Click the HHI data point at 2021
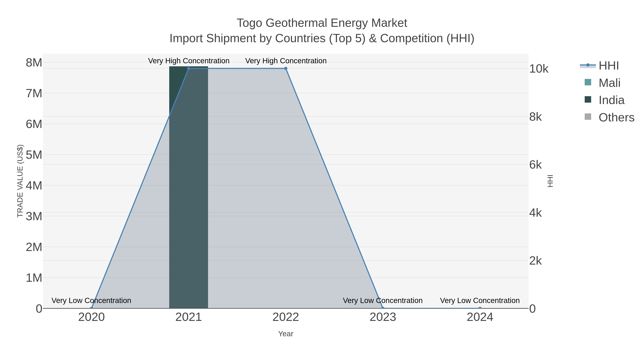The image size is (644, 362). click(x=189, y=68)
